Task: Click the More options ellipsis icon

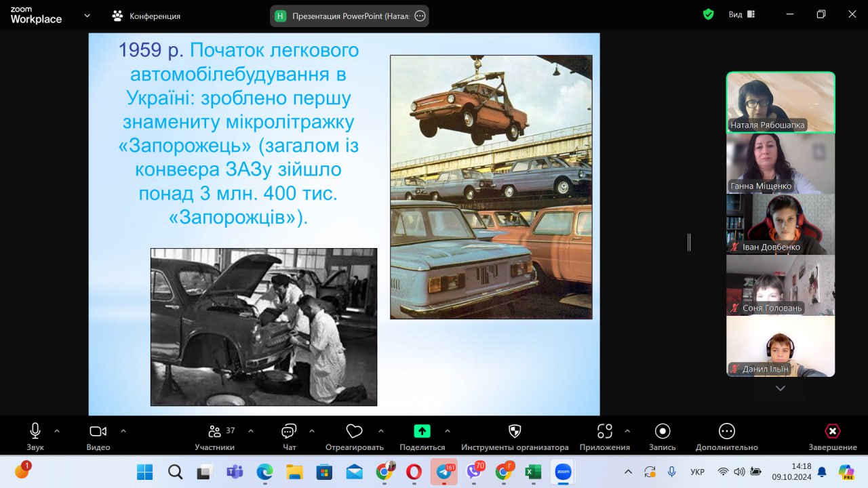Action: tap(726, 432)
